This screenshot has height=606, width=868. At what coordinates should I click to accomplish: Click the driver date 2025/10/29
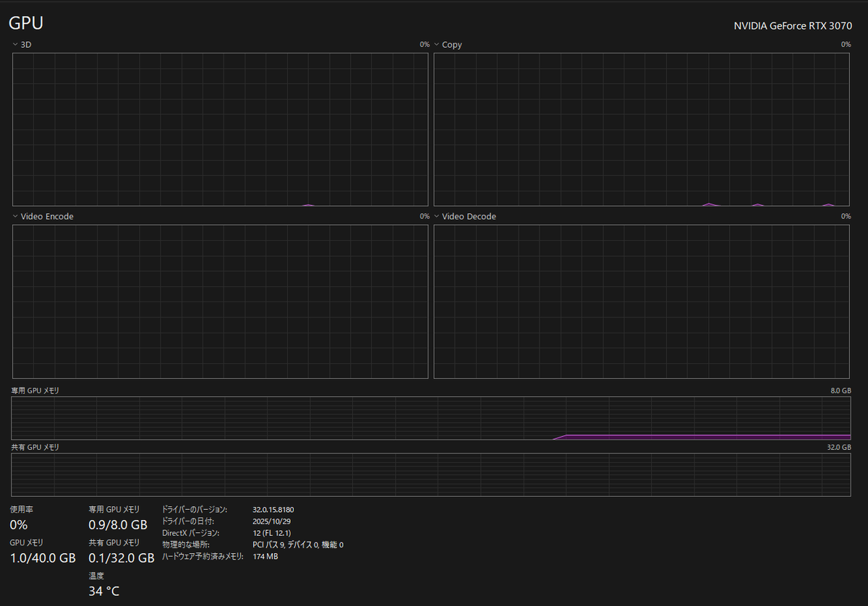272,521
